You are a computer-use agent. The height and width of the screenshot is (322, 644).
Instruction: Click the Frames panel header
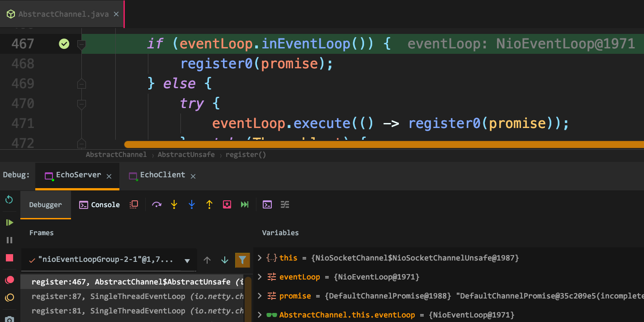pos(42,233)
